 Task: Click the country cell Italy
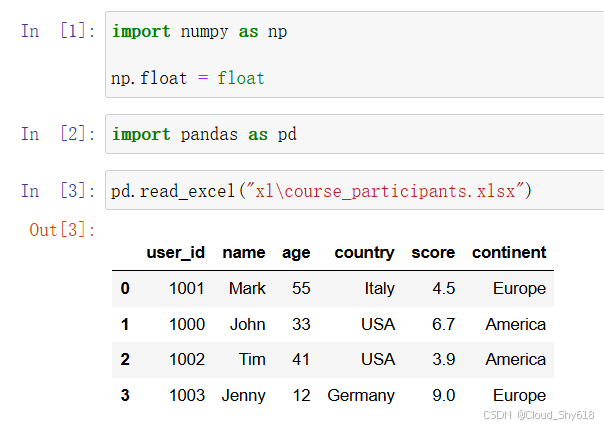coord(379,289)
